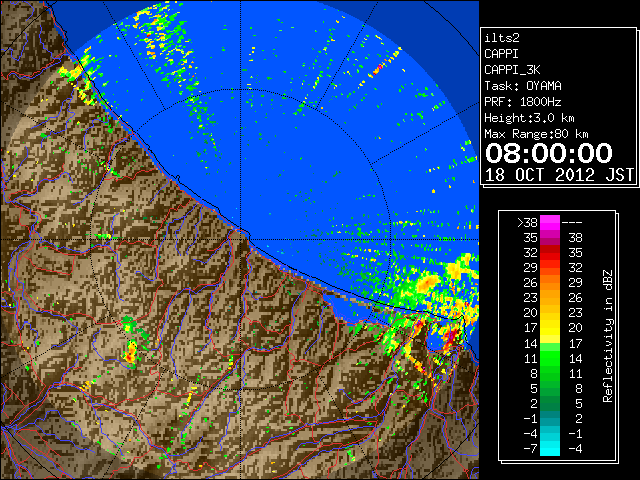Click the large "08:00:00" timestamp
Viewport: 640px width, 480px height.
(x=549, y=153)
